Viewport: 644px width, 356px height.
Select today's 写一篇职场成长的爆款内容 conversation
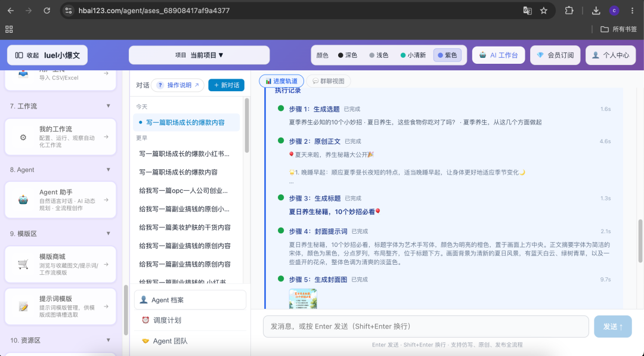[187, 122]
